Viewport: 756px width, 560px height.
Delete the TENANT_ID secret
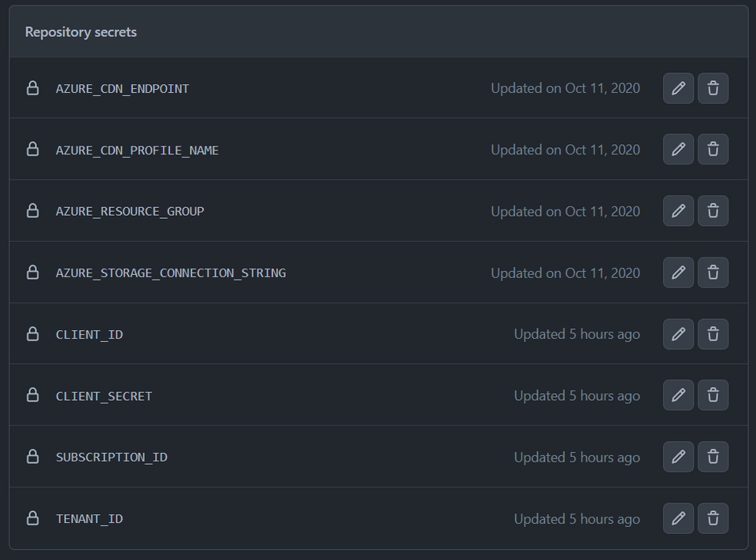[x=713, y=518]
